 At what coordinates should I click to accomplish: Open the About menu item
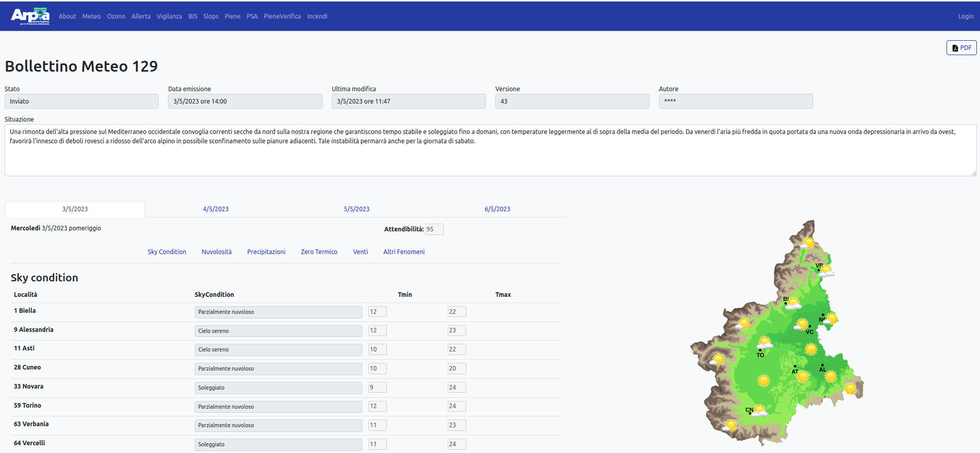point(67,16)
